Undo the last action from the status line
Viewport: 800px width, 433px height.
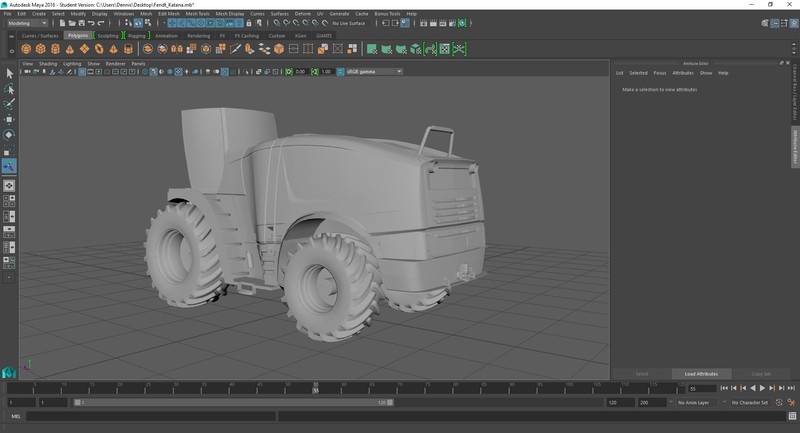click(x=91, y=23)
